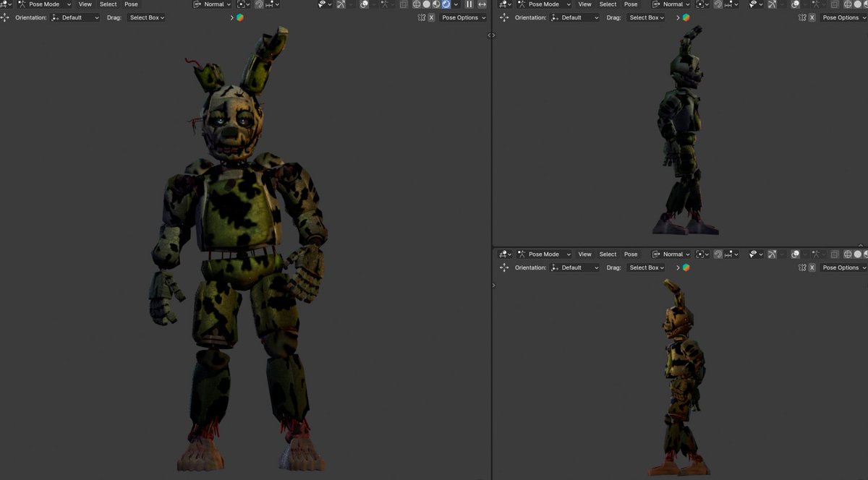Image resolution: width=868 pixels, height=480 pixels.
Task: Toggle overlays in the left viewport
Action: [364, 4]
